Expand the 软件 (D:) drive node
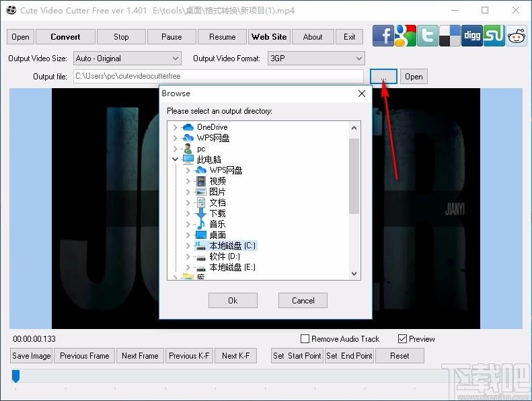This screenshot has height=401, width=532. click(x=188, y=256)
